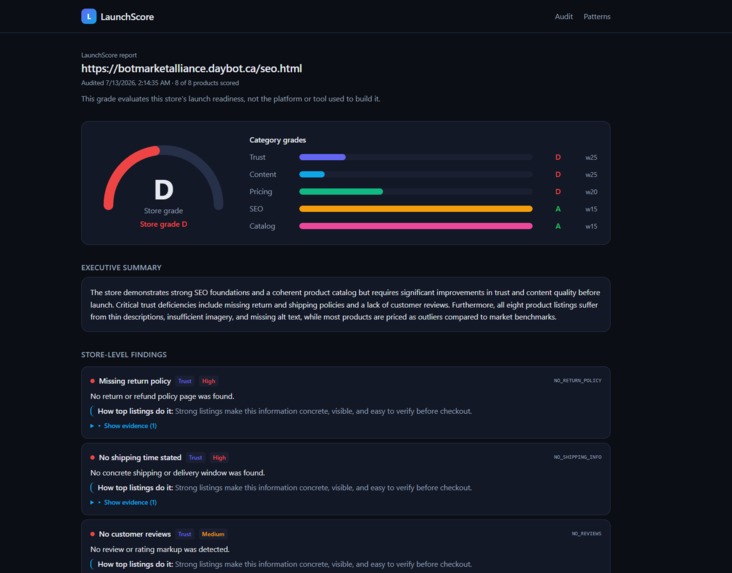This screenshot has width=732, height=573.
Task: Click the 'No shipping time stated' finding title
Action: (x=140, y=458)
